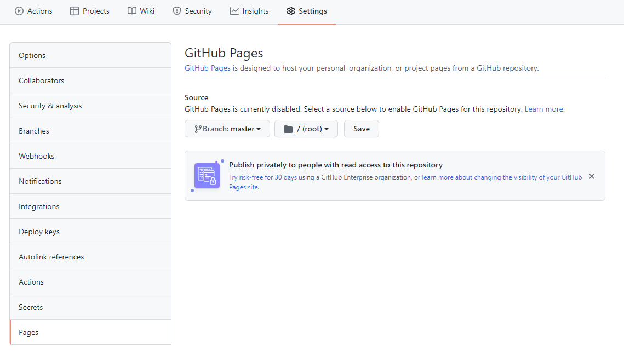The image size is (624, 364).
Task: Click the Publish privately banner title
Action: coord(335,165)
